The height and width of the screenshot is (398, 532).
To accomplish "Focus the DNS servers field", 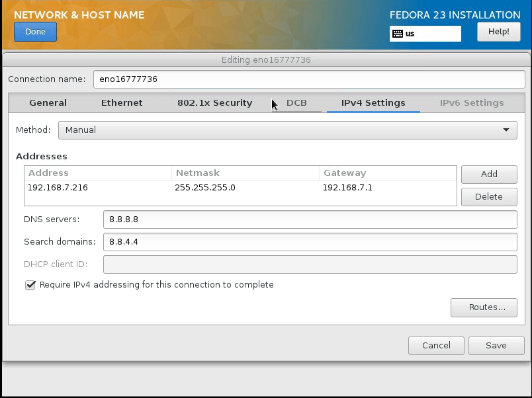I will click(x=310, y=219).
